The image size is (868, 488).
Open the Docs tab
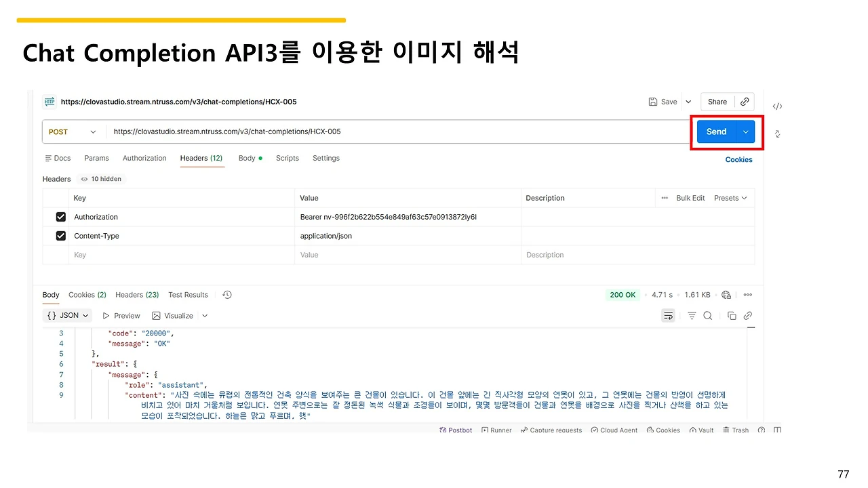58,158
